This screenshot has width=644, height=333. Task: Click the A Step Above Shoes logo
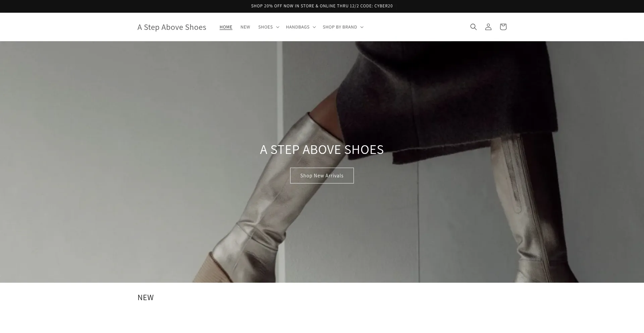tap(172, 27)
